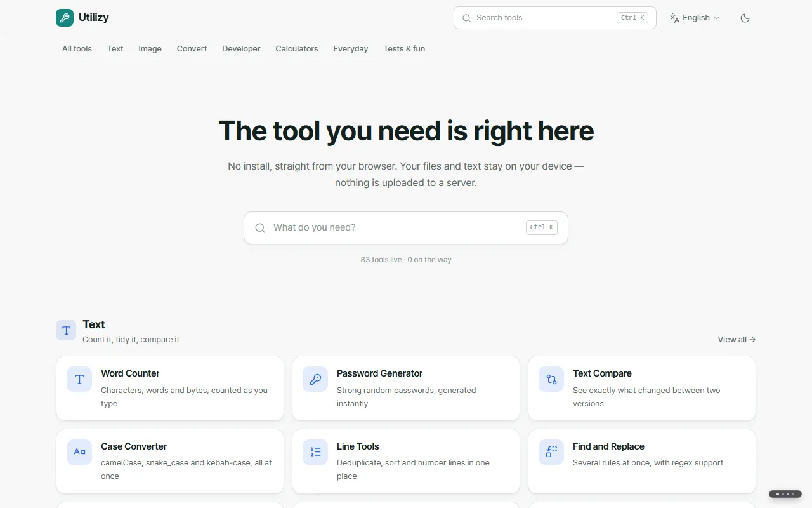Open the Text category tab
Image resolution: width=812 pixels, height=508 pixels.
[115, 49]
